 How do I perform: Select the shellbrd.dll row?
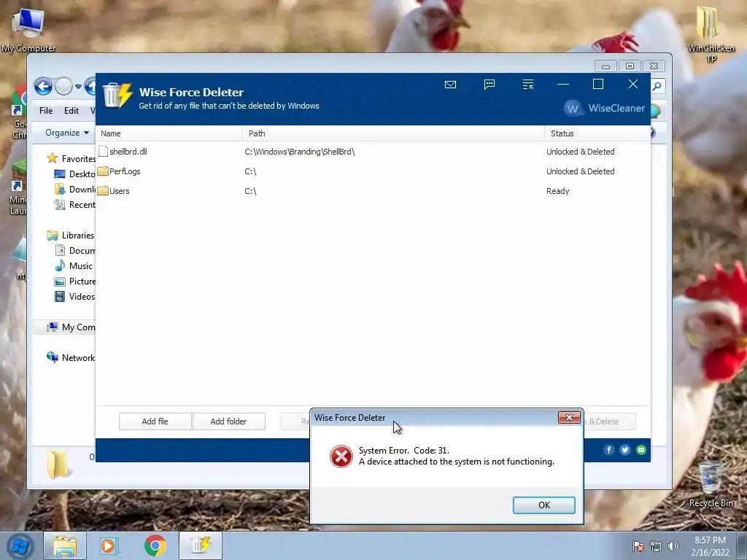(373, 152)
